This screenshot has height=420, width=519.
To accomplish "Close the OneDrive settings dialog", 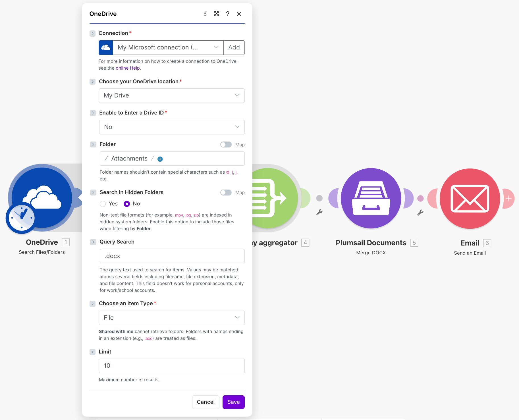I will point(239,14).
